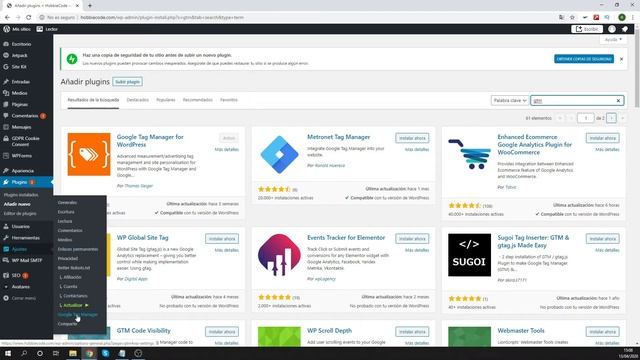Open Entradas (posts) pin icon
This screenshot has width=640, height=360.
tap(6, 82)
